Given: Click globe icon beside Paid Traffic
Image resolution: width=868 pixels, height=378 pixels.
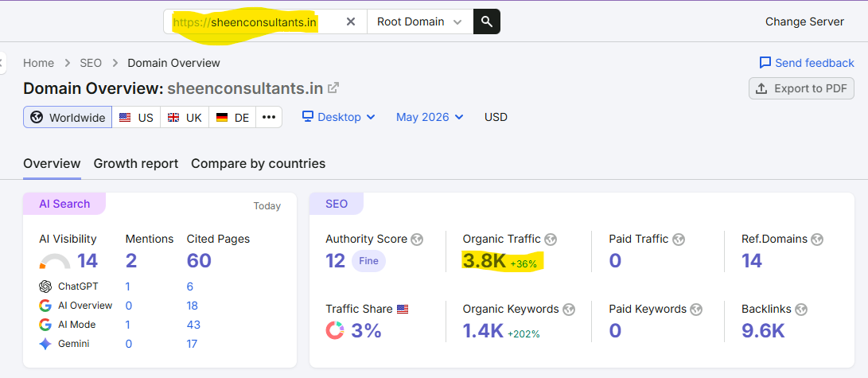Looking at the screenshot, I should point(679,240).
